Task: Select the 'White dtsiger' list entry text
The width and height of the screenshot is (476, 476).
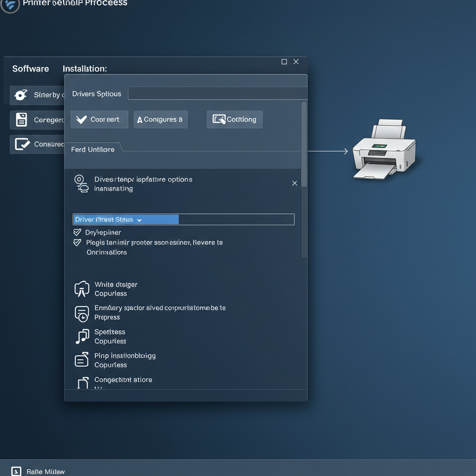Action: 116,284
